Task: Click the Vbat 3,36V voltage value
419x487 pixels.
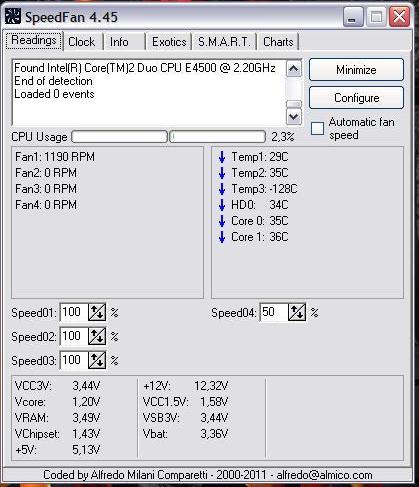Action: (214, 434)
